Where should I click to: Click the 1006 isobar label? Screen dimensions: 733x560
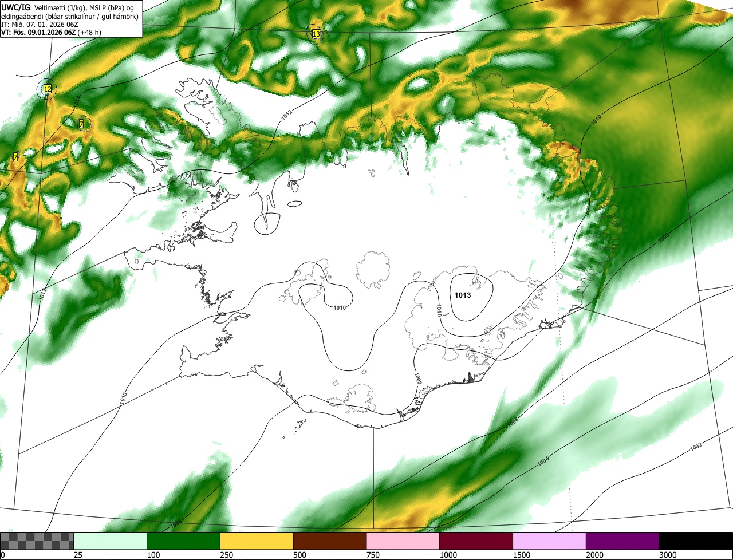[x=513, y=423]
